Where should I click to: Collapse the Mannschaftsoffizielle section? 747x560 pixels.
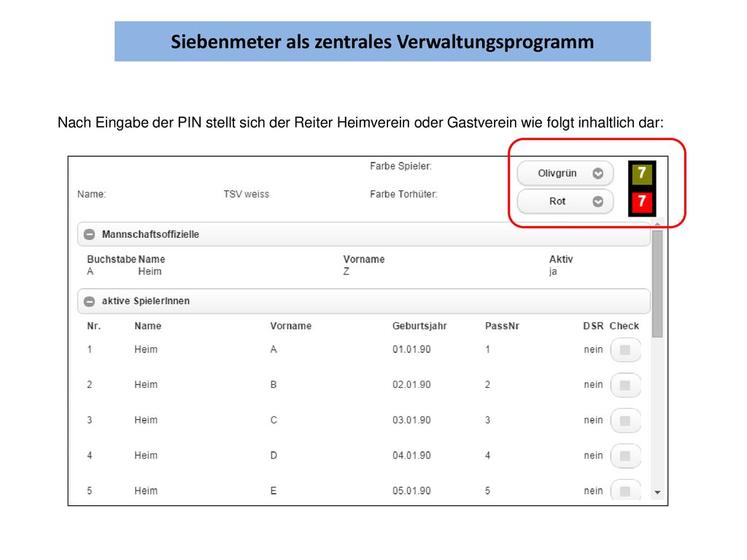363,234
